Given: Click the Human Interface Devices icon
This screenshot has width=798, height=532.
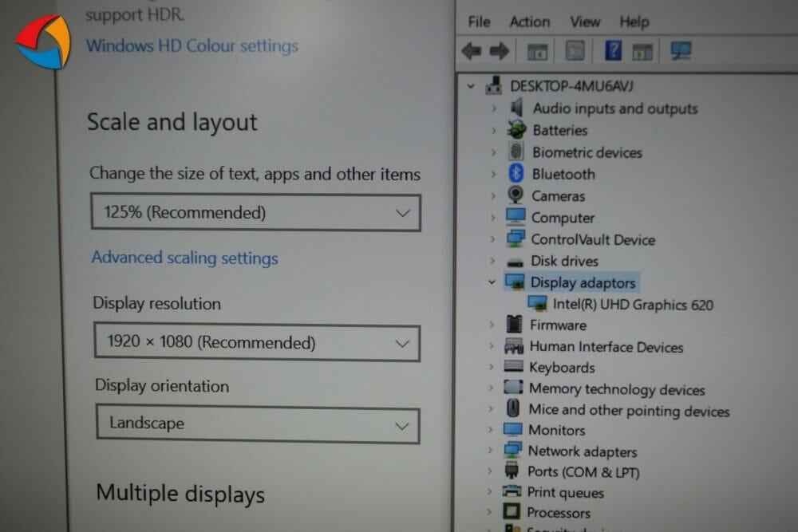Looking at the screenshot, I should click(x=513, y=346).
